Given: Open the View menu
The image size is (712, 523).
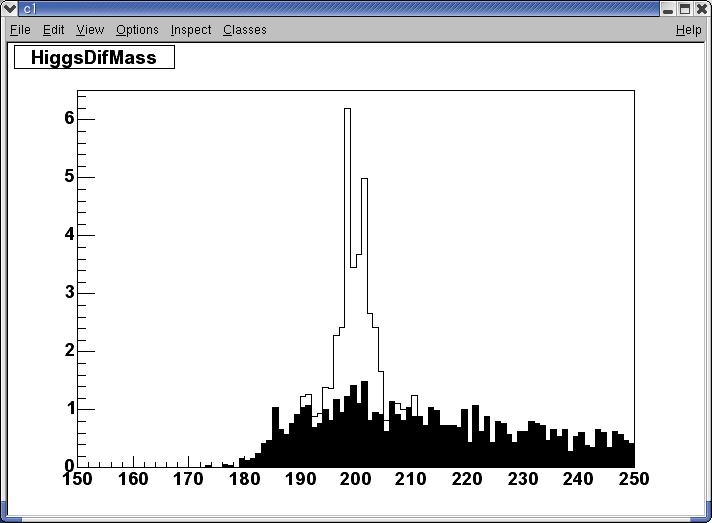Looking at the screenshot, I should [x=90, y=30].
